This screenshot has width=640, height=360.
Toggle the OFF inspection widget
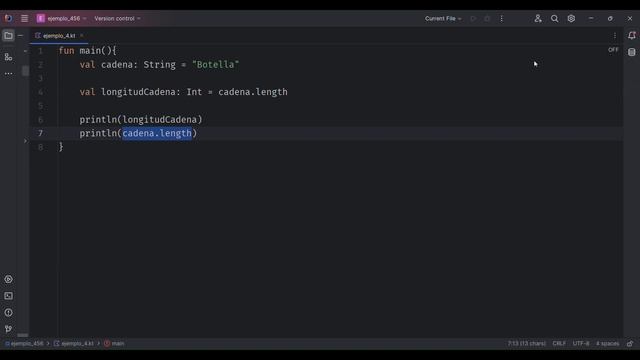(x=613, y=50)
